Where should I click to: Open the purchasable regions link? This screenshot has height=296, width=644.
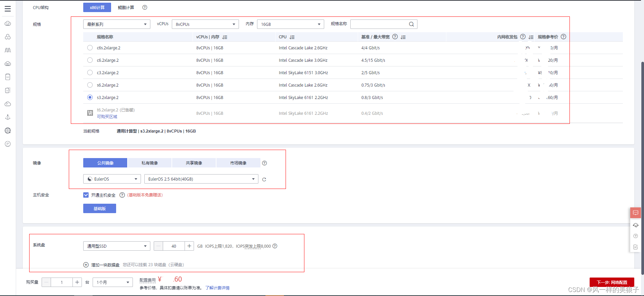pyautogui.click(x=107, y=116)
